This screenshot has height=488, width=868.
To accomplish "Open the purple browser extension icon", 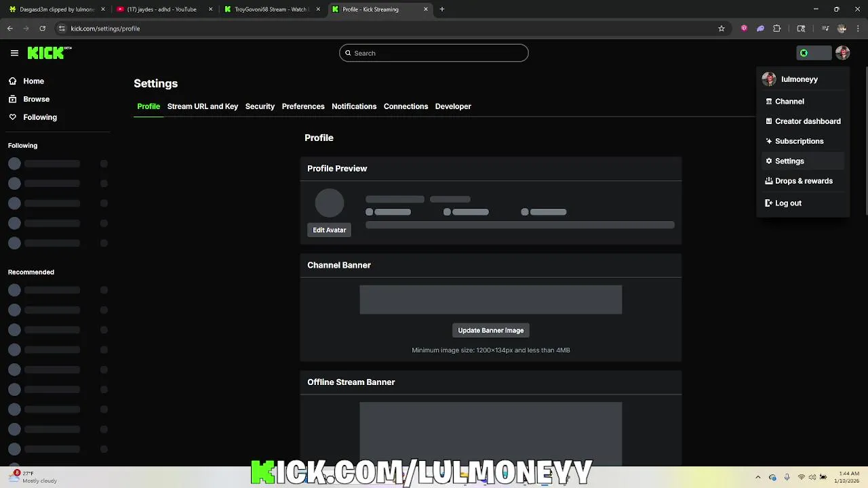I will pyautogui.click(x=760, y=28).
